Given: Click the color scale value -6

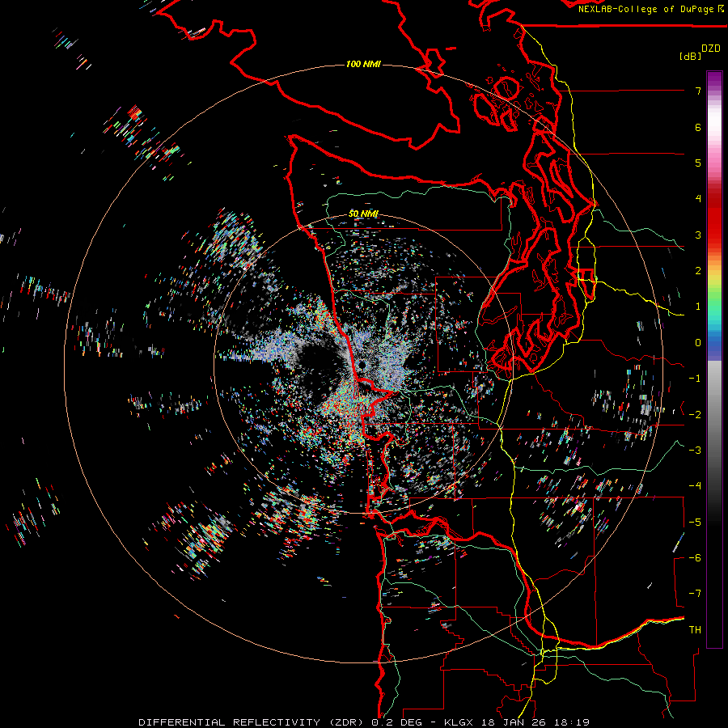Looking at the screenshot, I should pos(695,558).
